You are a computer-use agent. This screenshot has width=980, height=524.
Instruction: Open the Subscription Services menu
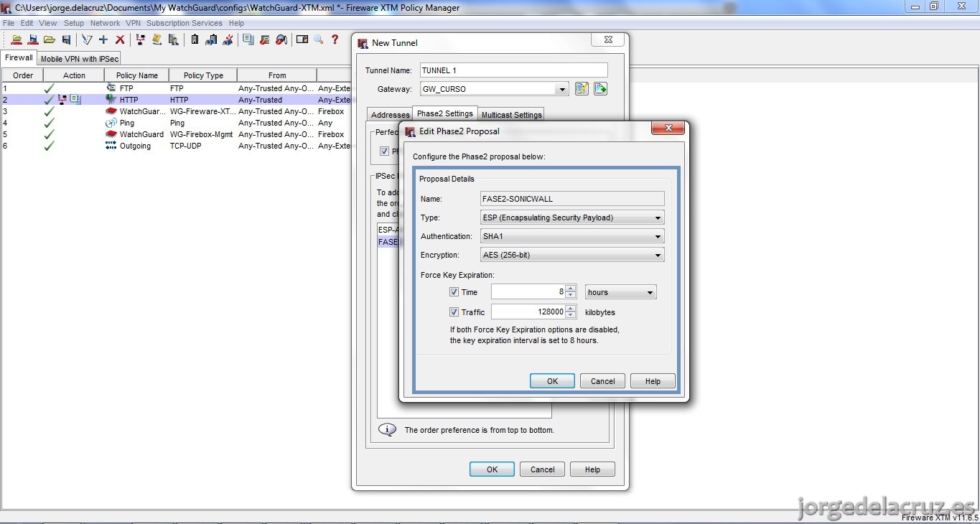pyautogui.click(x=185, y=23)
